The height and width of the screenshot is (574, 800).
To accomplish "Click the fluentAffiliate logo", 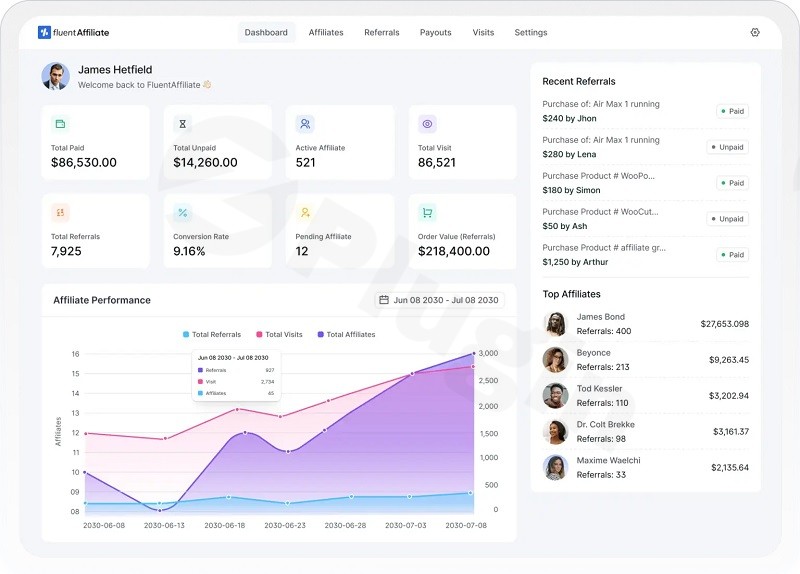I will (x=73, y=32).
